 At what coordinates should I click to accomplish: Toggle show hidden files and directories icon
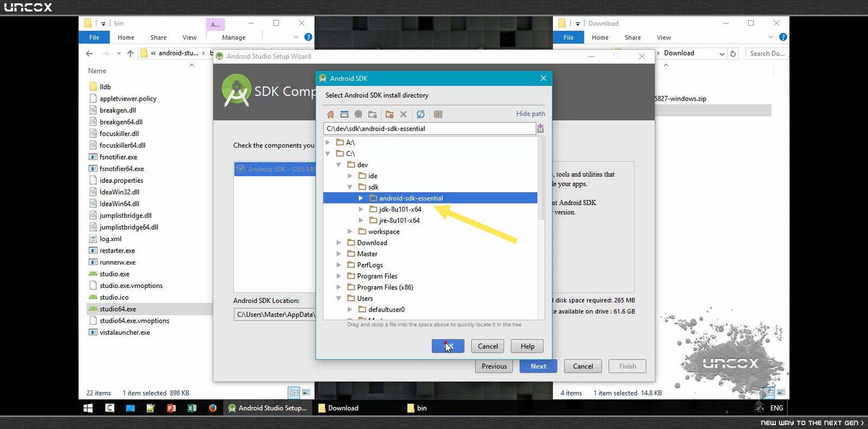click(438, 114)
